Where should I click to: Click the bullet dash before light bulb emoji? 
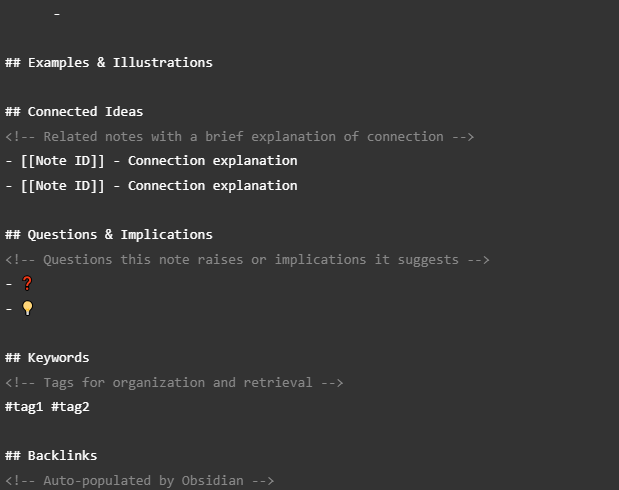9,309
